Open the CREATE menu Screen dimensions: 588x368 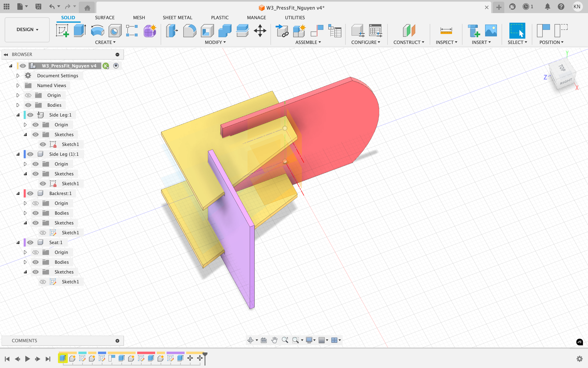(105, 42)
